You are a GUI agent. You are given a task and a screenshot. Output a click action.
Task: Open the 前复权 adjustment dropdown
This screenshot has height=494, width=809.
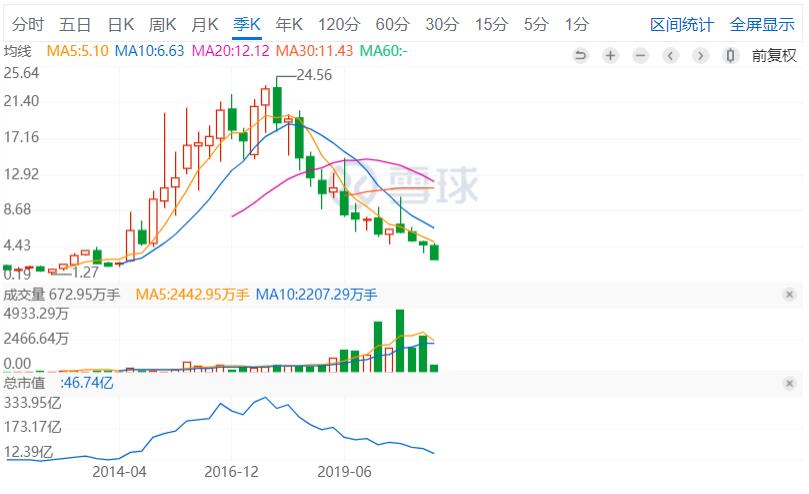coord(774,55)
